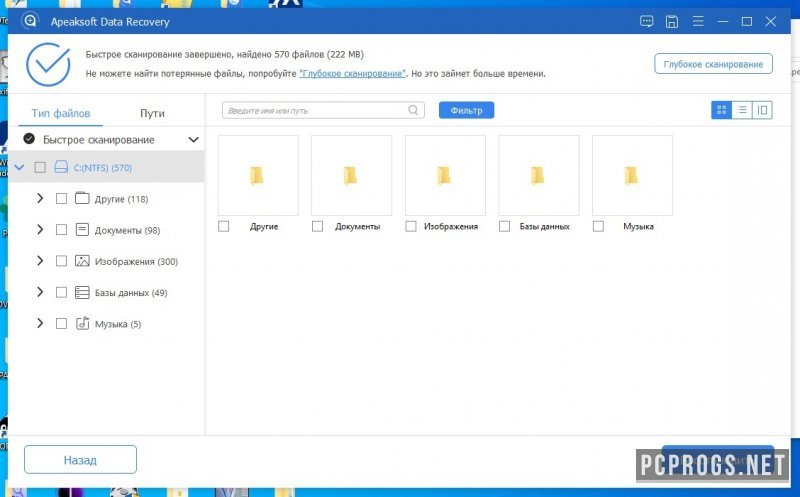Check the Изображения checkbox in the sidebar
This screenshot has width=800, height=497.
[x=61, y=261]
